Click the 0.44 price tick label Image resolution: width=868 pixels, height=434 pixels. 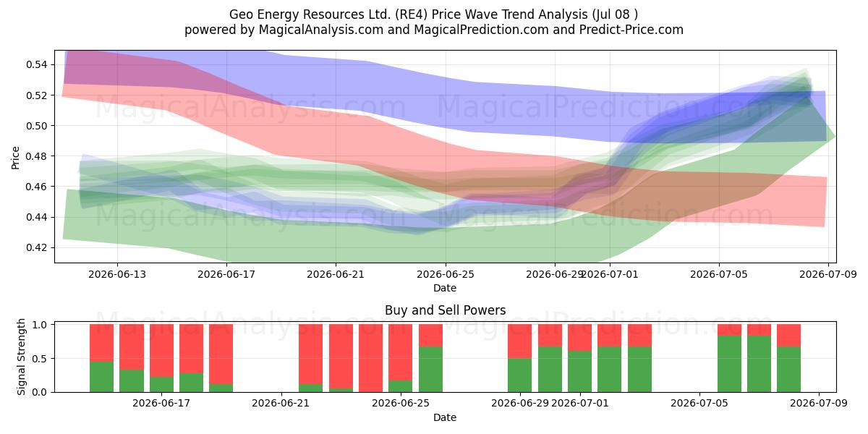[36, 217]
